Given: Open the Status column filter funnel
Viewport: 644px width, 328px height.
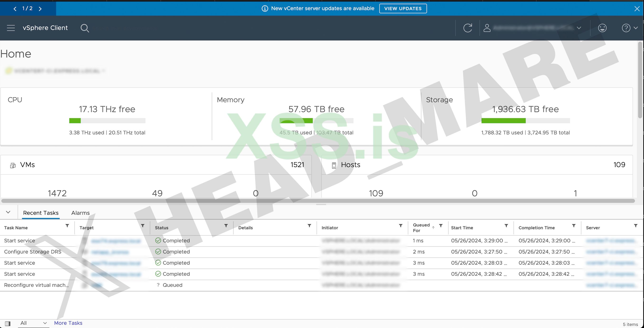Looking at the screenshot, I should tap(226, 226).
